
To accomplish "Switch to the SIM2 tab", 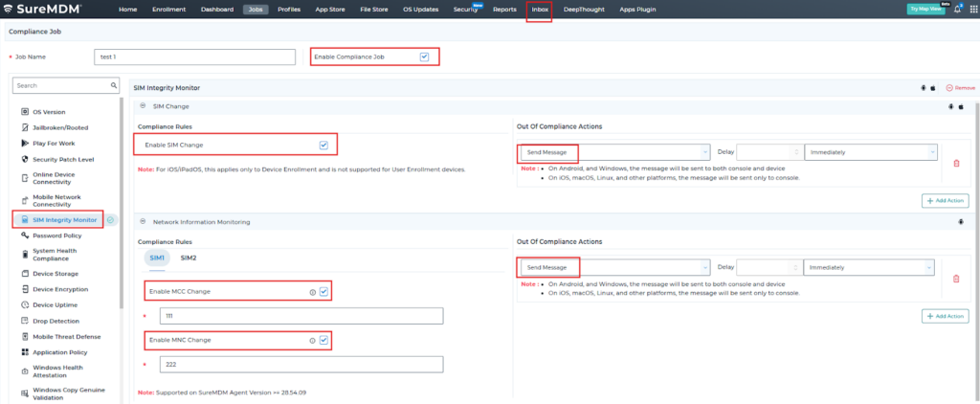I will (188, 258).
